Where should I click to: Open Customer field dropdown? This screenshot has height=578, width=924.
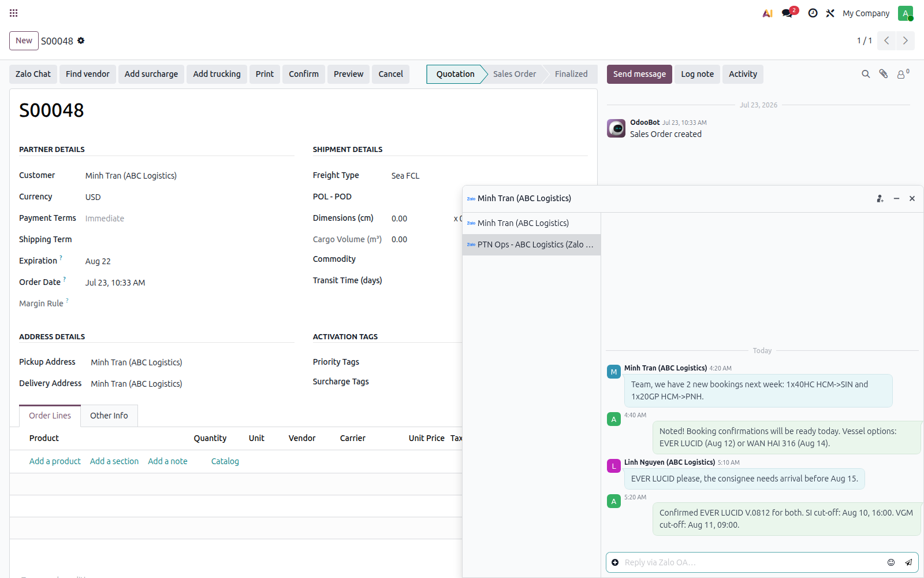tap(189, 176)
